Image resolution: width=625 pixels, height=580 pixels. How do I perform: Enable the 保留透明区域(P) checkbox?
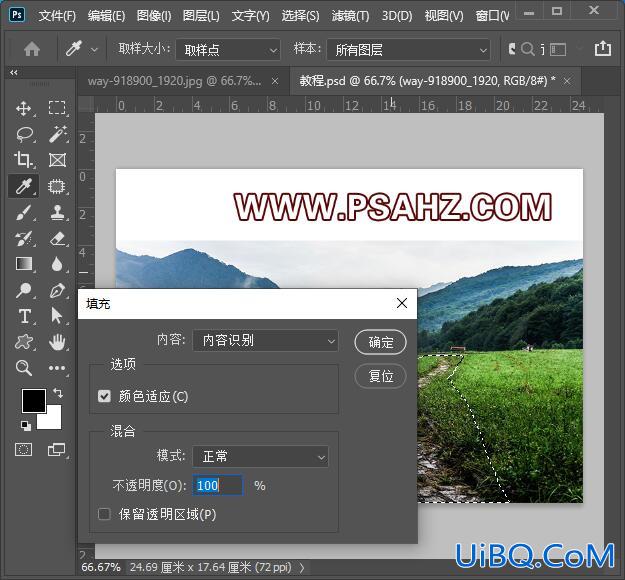tap(104, 514)
